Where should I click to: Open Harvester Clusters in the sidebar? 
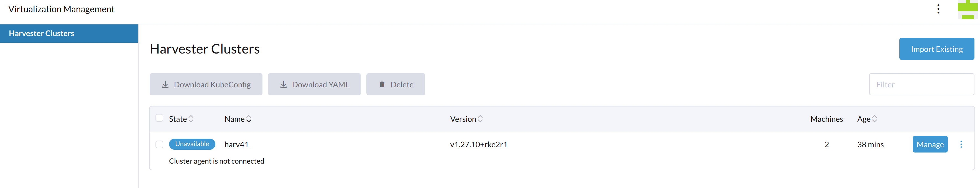click(x=69, y=34)
